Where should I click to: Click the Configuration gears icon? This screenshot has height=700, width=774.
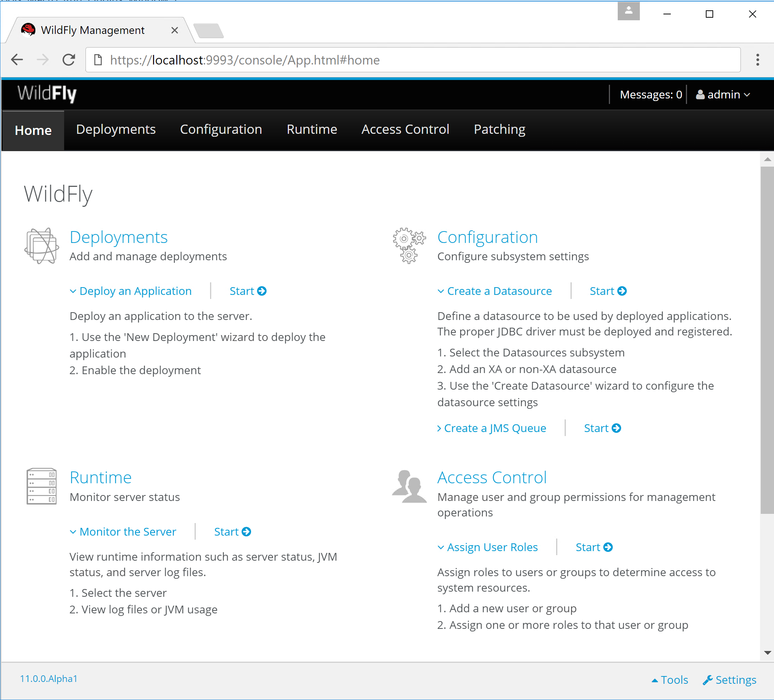pos(409,246)
